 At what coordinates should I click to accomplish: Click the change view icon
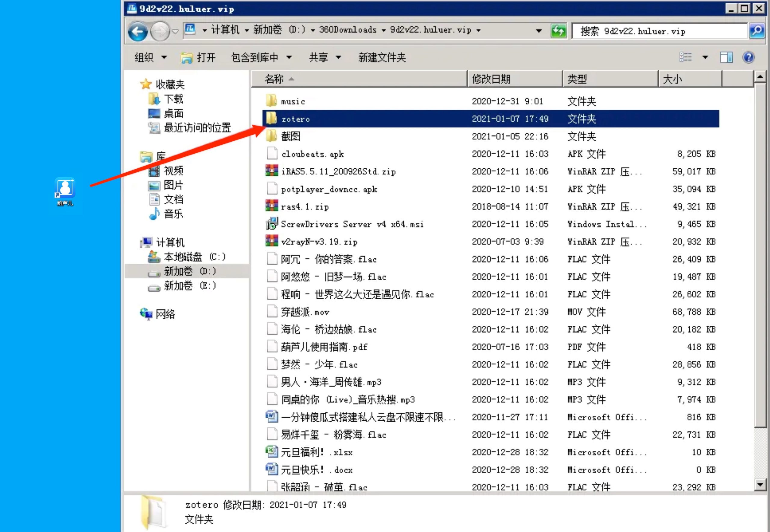pos(685,57)
